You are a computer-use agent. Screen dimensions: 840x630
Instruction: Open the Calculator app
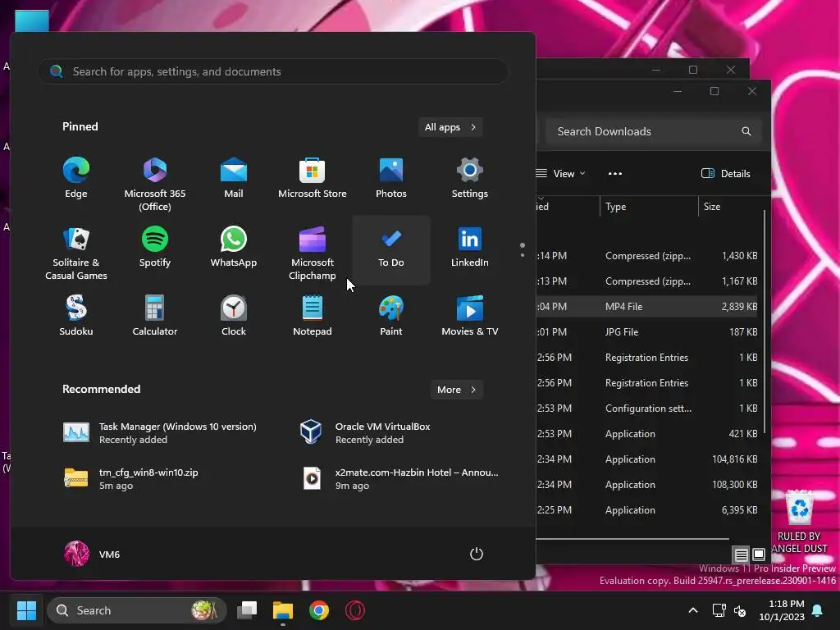click(155, 316)
